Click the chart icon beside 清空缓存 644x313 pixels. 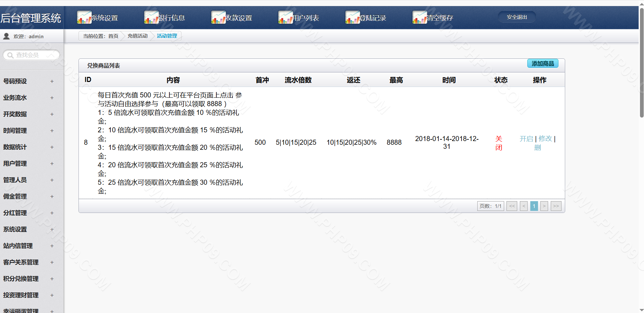point(419,17)
